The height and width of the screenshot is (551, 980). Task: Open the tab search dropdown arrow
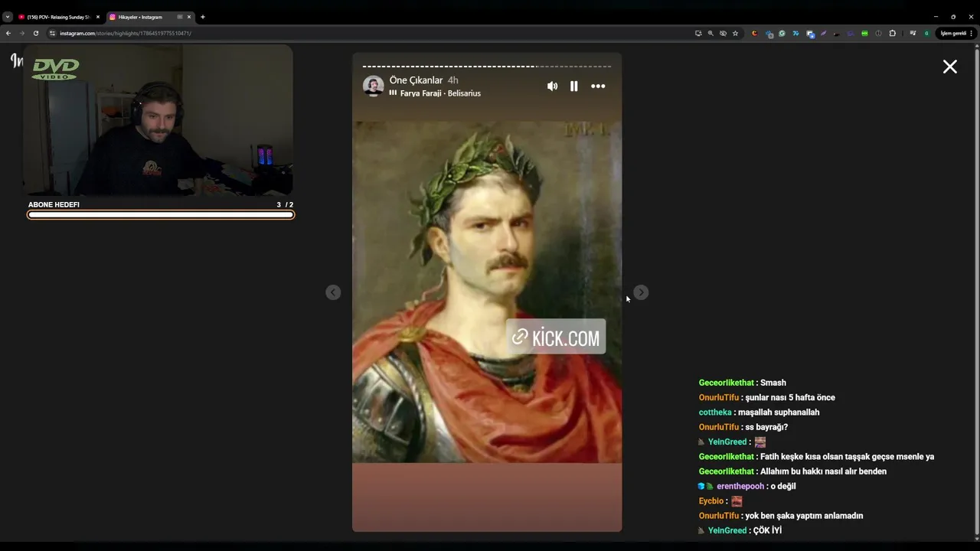(8, 17)
